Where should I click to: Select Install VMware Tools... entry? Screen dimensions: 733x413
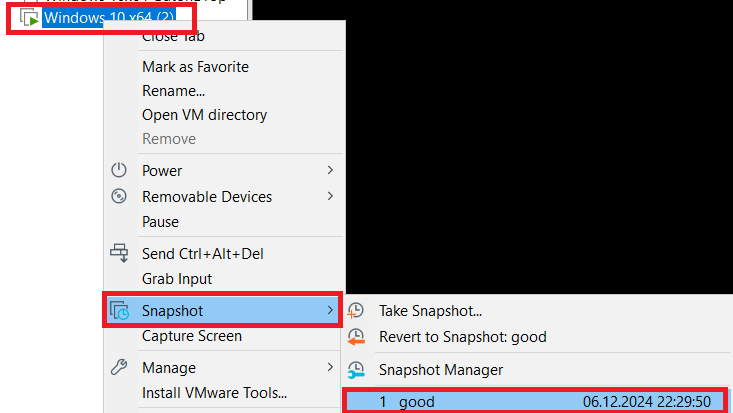tap(214, 392)
